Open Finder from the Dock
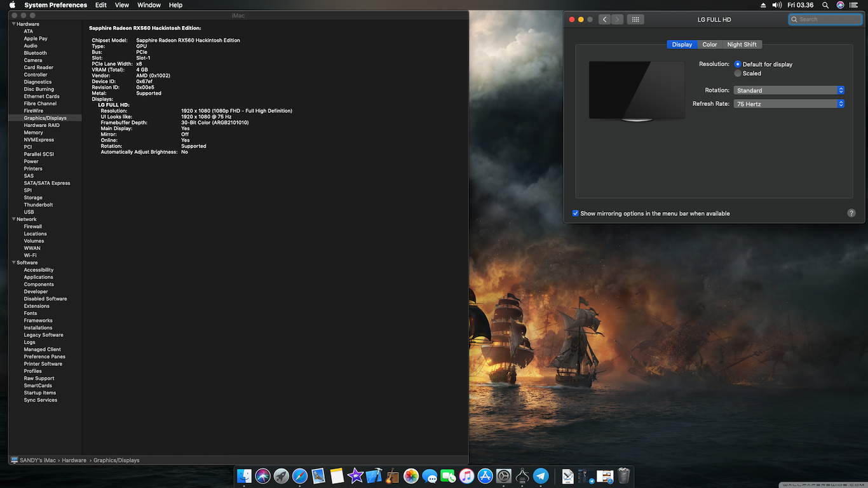868x488 pixels. pyautogui.click(x=245, y=475)
